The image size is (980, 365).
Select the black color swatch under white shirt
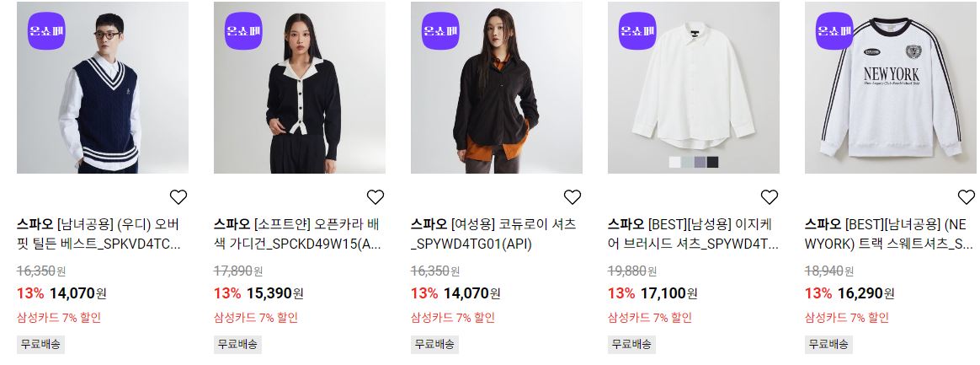click(712, 162)
